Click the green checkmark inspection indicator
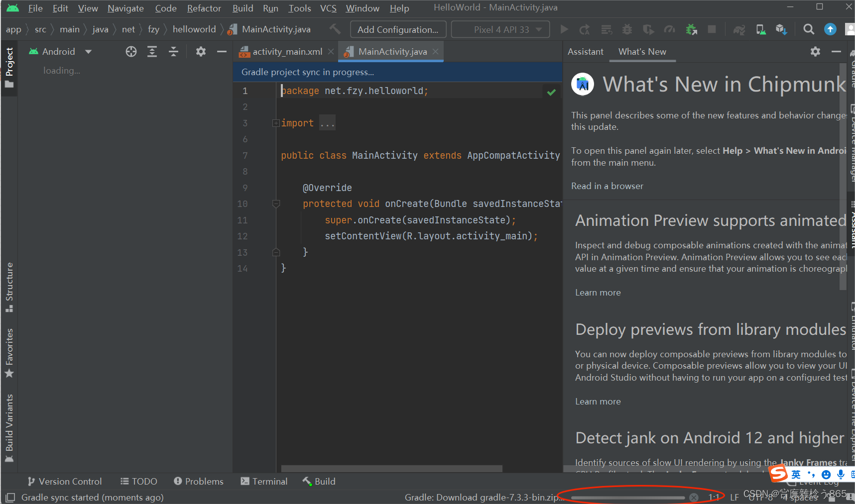855x504 pixels. (551, 92)
